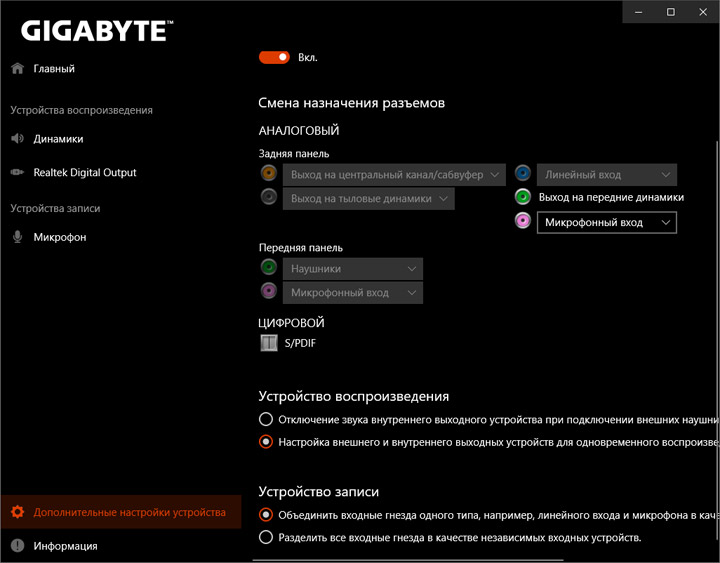Screen dimensions: 720x563
Task: Click the green rear jack icon
Action: (x=523, y=197)
